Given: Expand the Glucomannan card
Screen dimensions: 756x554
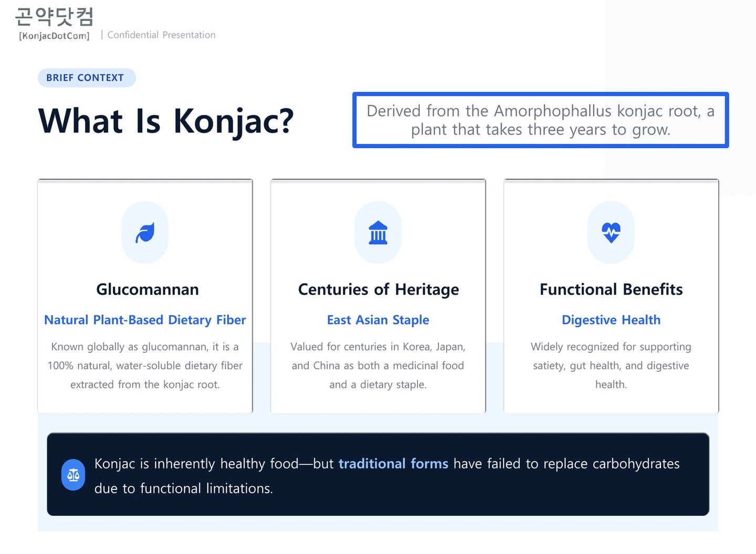Looking at the screenshot, I should [145, 295].
